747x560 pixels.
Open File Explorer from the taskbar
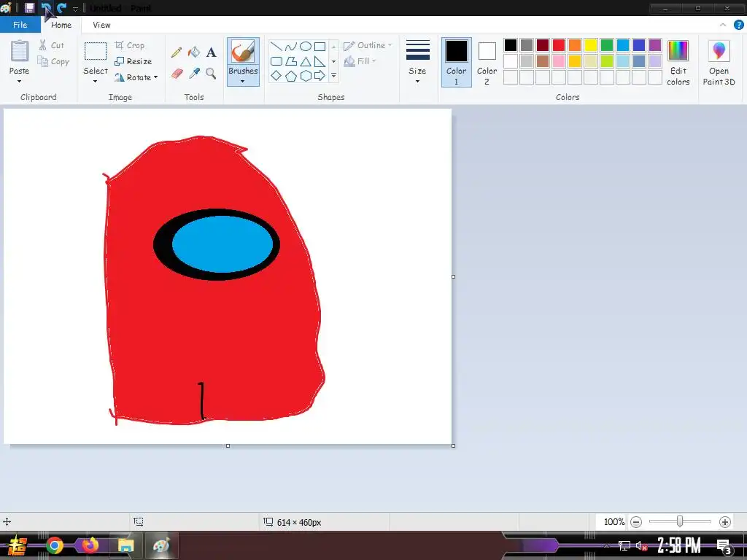pos(125,545)
